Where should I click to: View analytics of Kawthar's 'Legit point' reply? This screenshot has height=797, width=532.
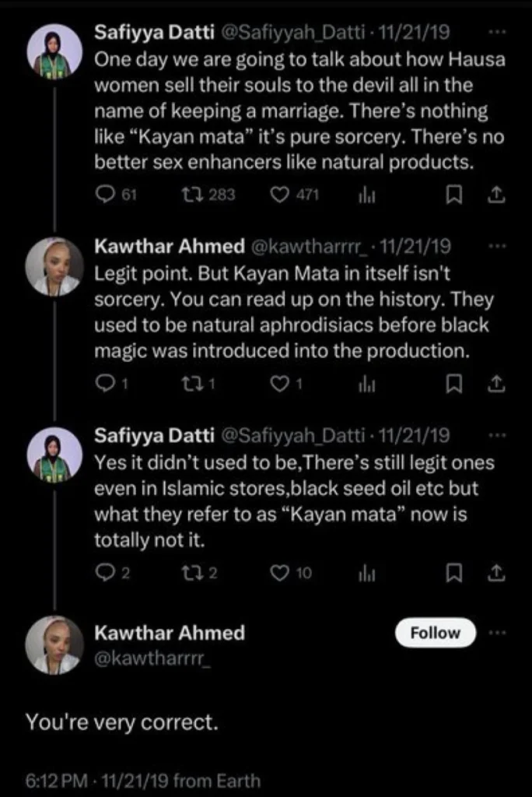pos(366,384)
